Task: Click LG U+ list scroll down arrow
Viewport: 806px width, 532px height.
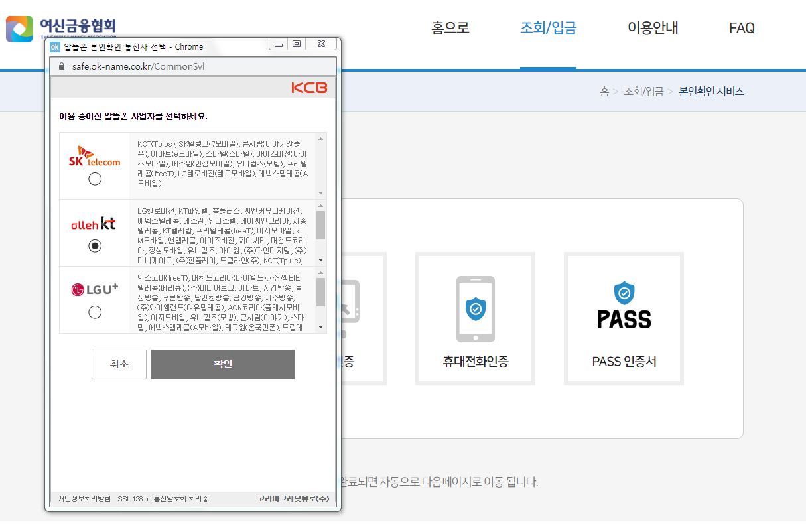Action: [x=321, y=327]
